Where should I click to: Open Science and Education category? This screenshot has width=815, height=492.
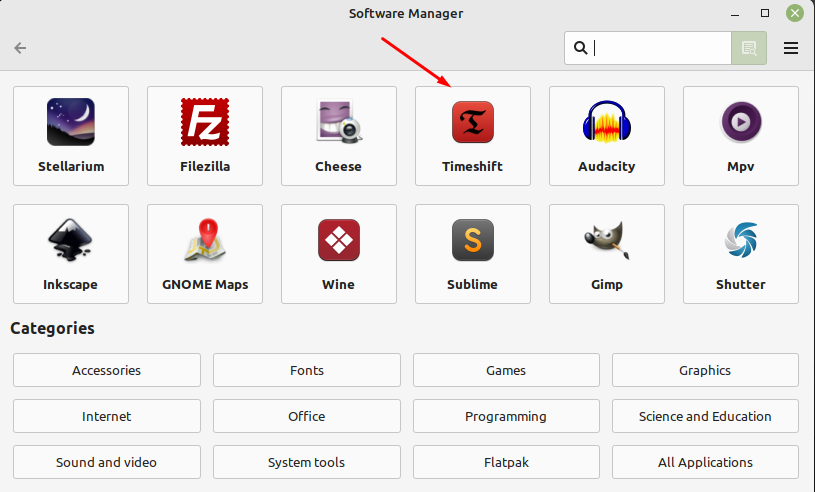click(705, 416)
